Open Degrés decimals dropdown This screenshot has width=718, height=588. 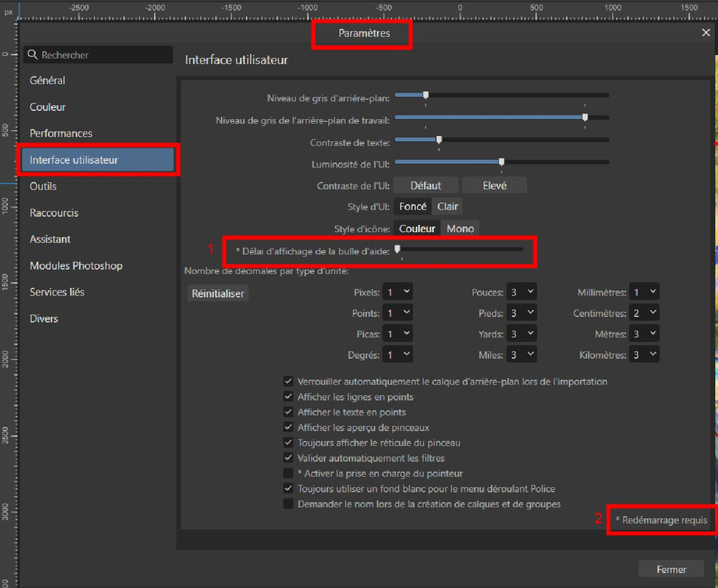tap(398, 354)
